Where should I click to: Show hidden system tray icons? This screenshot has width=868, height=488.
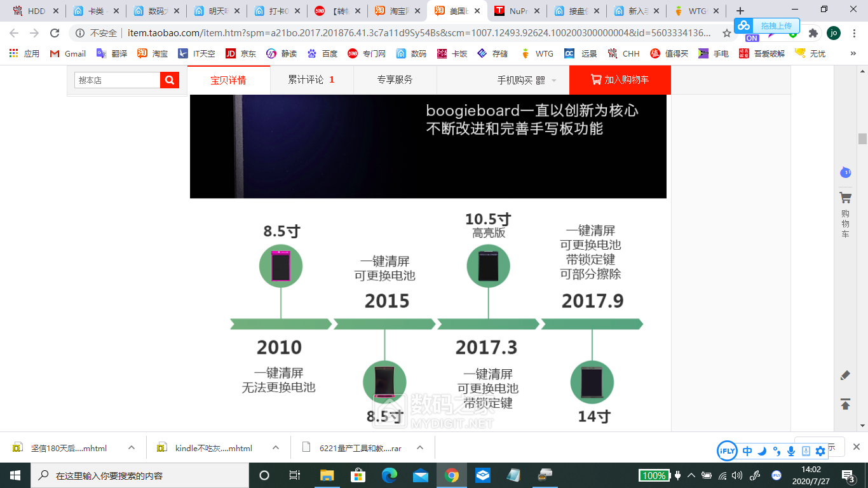tap(691, 475)
